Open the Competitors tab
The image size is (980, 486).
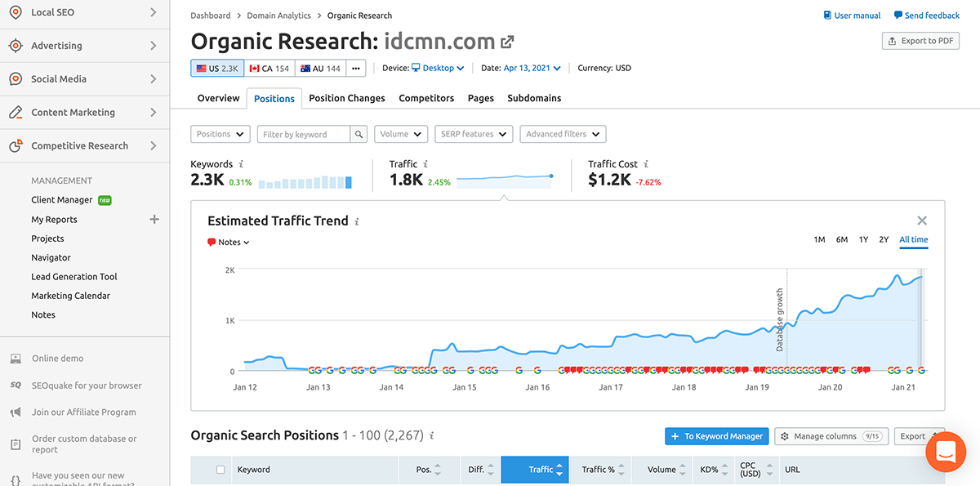426,98
